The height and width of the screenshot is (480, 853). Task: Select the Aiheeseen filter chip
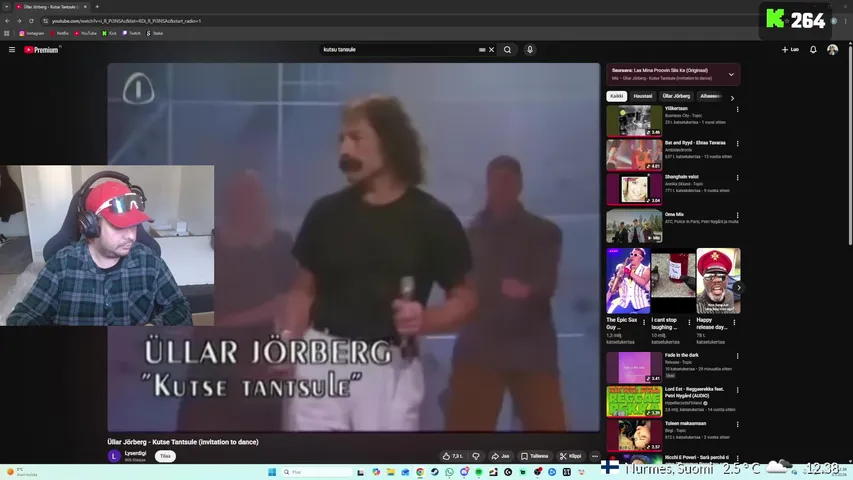(x=710, y=96)
